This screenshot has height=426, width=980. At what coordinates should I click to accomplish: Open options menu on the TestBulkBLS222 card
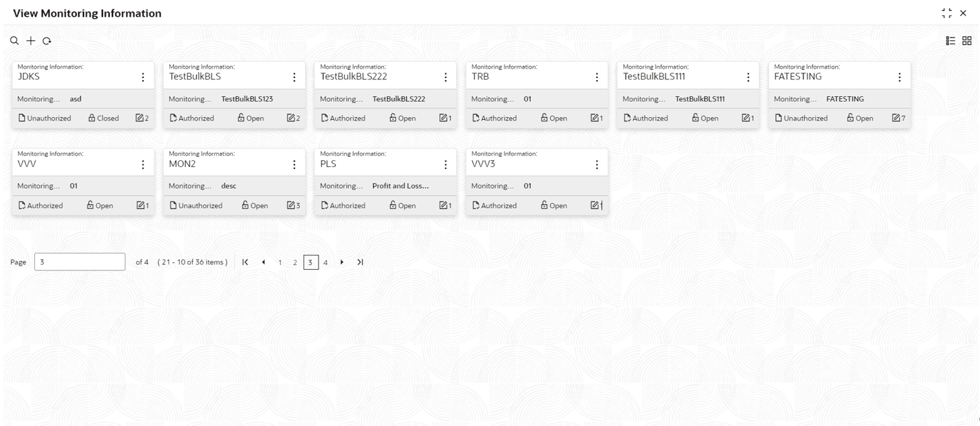(445, 77)
